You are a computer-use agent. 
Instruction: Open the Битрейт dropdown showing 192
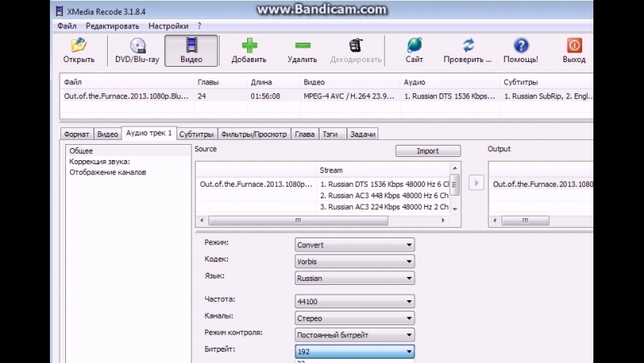coord(354,352)
